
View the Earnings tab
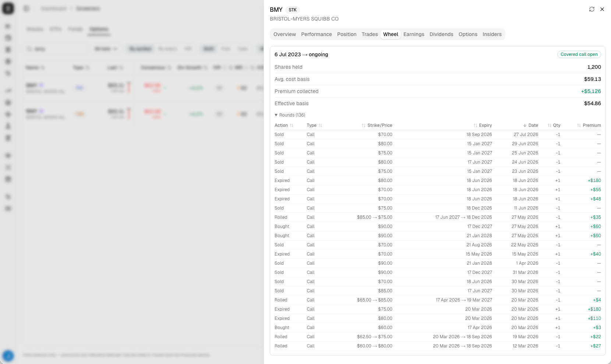click(414, 34)
